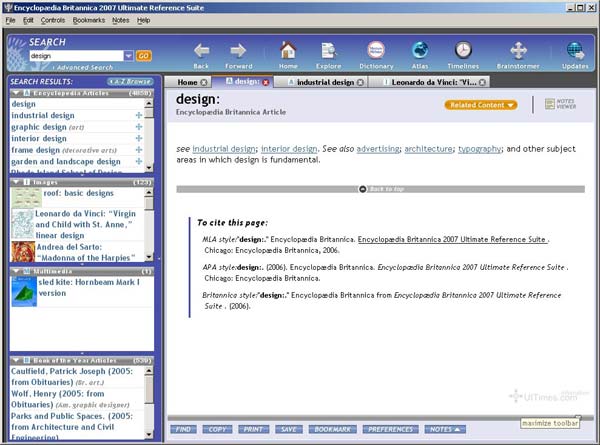Collapse the Encyclopedia Articles section
Screen dimensions: 600x445
coord(16,93)
